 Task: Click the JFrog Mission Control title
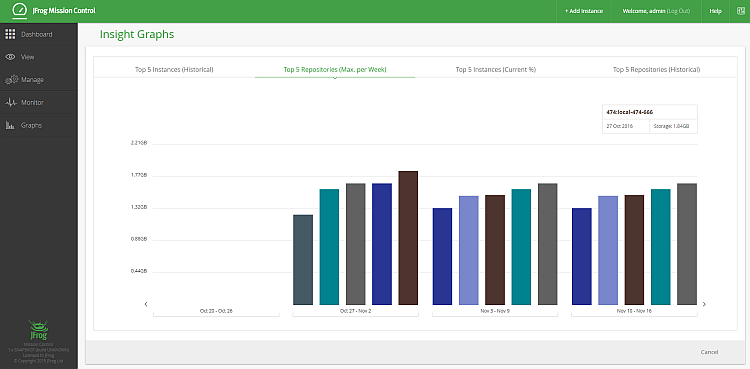coord(64,11)
